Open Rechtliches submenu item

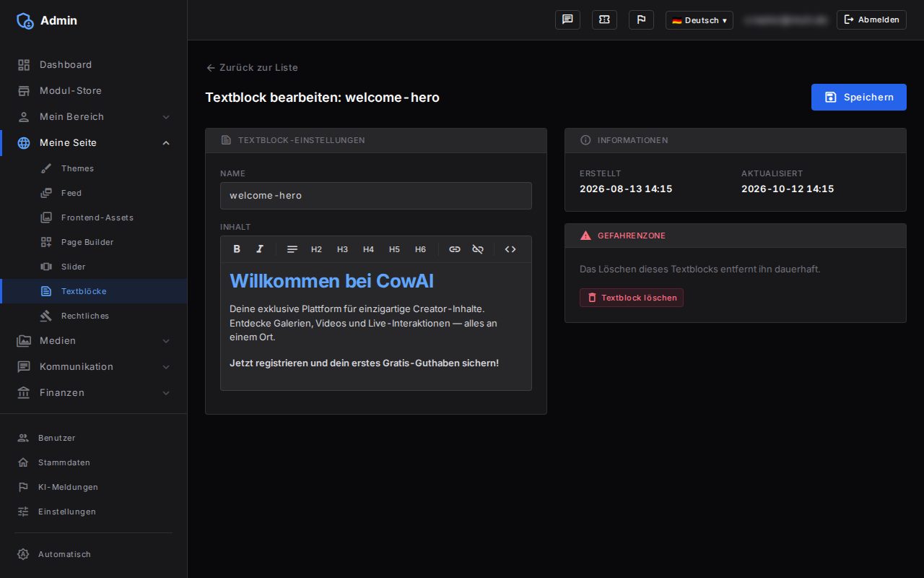[94, 316]
